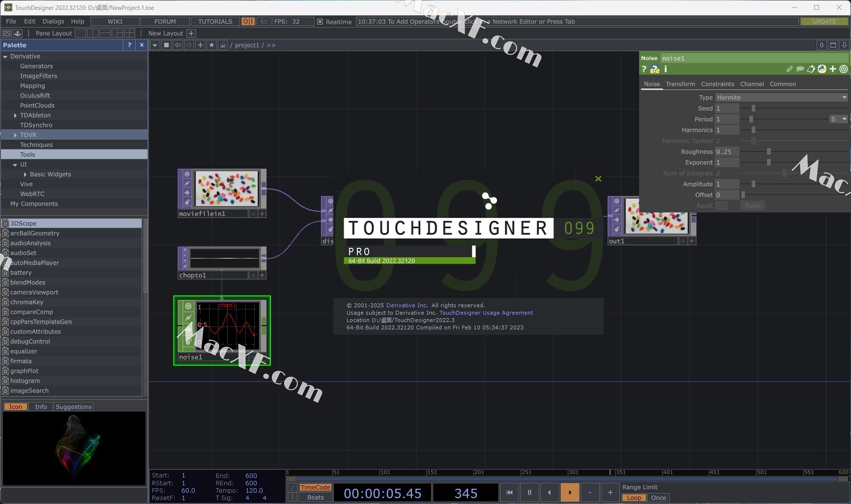Close the Palette panel
This screenshot has height=504, width=851.
tap(142, 45)
